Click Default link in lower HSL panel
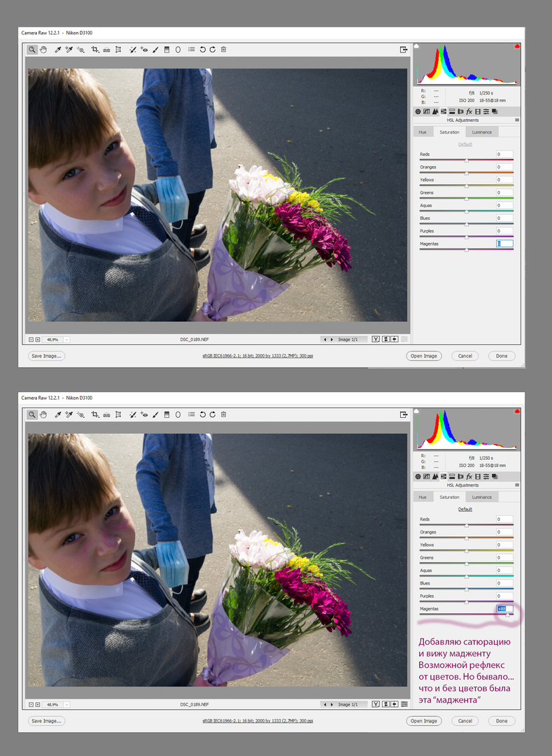Screen dimensions: 552x756 465,509
